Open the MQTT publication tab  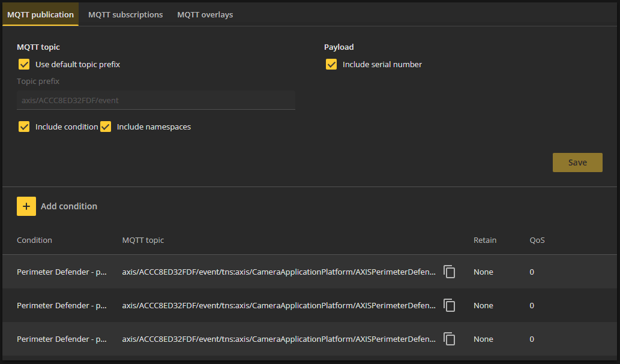[x=40, y=14]
